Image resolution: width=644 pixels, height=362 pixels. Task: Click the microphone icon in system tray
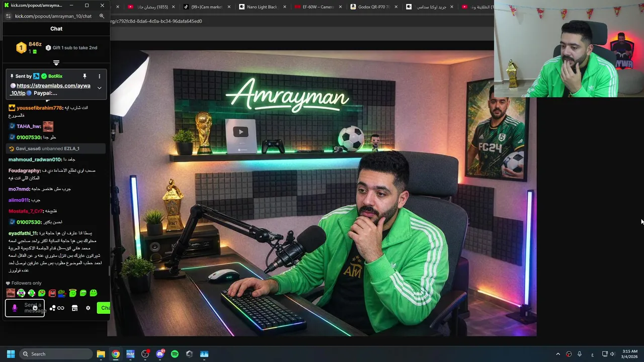[x=580, y=354]
